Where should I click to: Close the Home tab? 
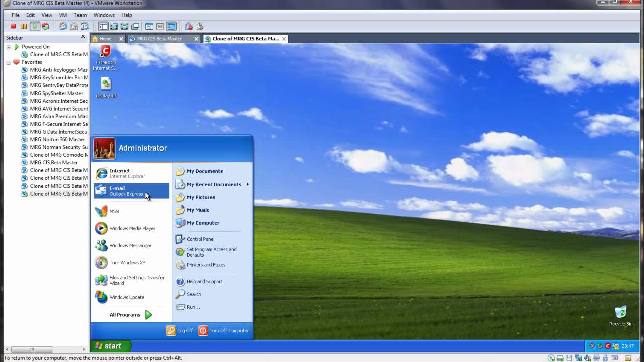tap(121, 39)
